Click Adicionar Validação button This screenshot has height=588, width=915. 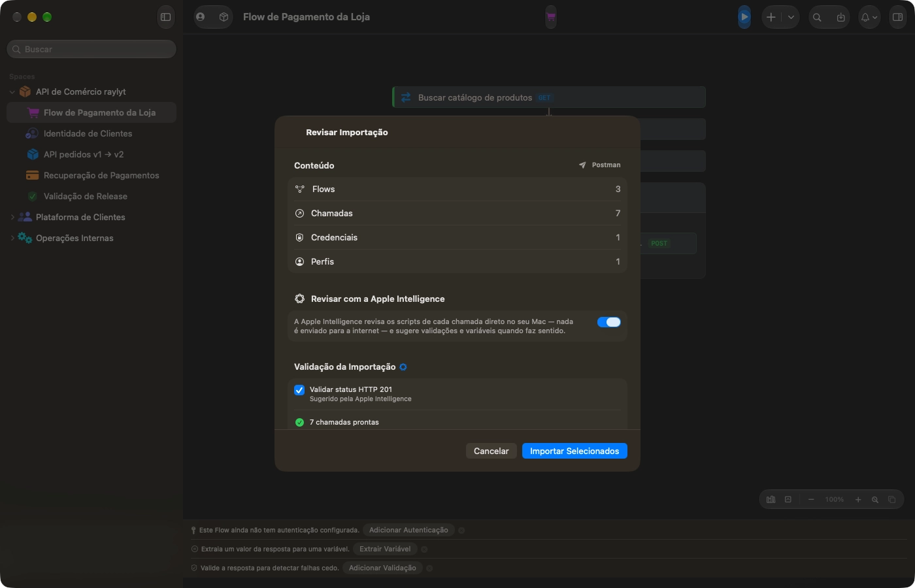point(382,568)
